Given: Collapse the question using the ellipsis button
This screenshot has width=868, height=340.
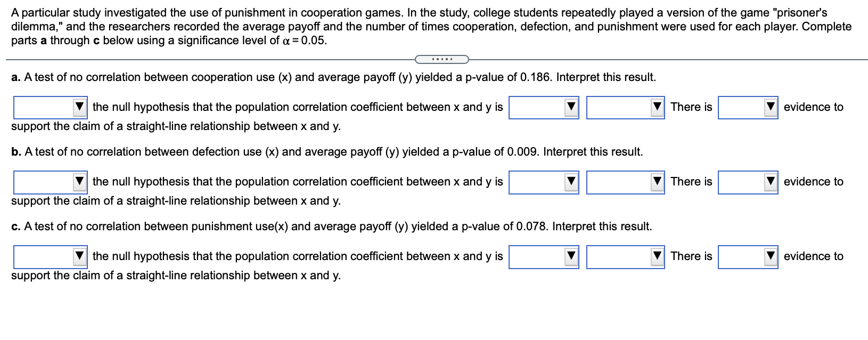Looking at the screenshot, I should [441, 59].
